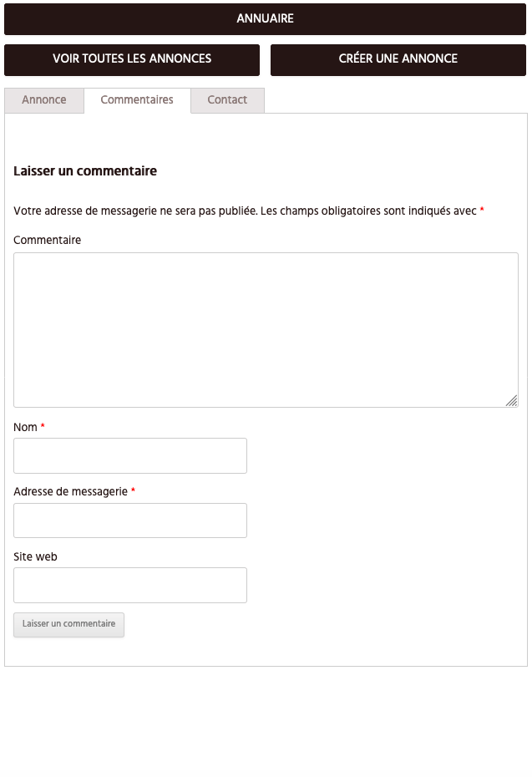Select the Site web input field
This screenshot has width=532, height=777.
click(x=130, y=585)
